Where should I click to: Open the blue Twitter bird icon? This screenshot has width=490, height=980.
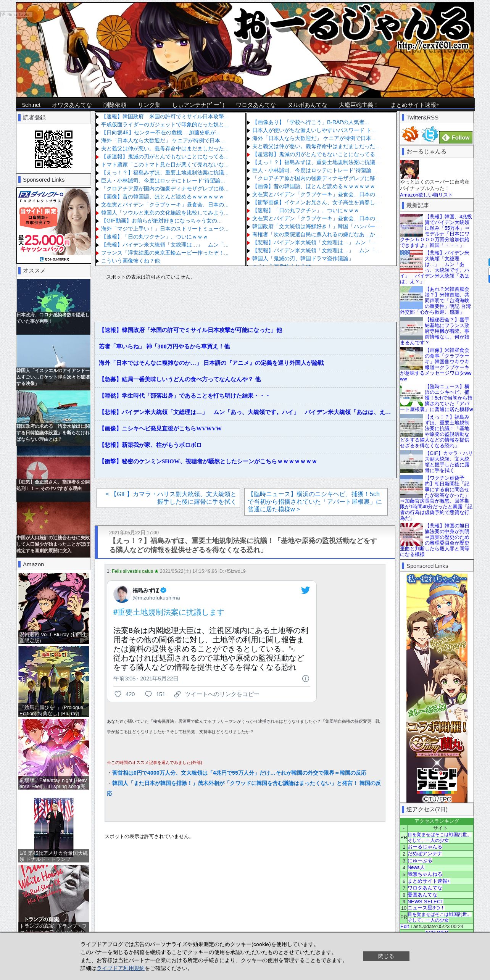[429, 135]
